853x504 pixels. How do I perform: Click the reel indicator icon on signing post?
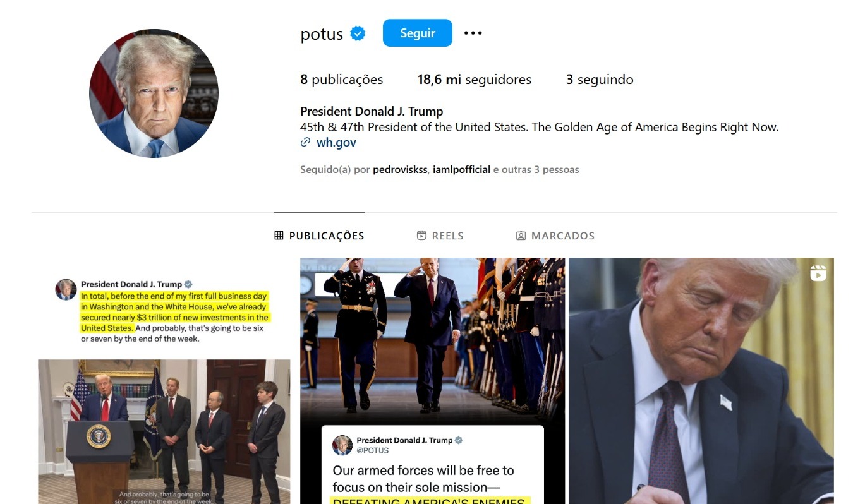pyautogui.click(x=818, y=273)
